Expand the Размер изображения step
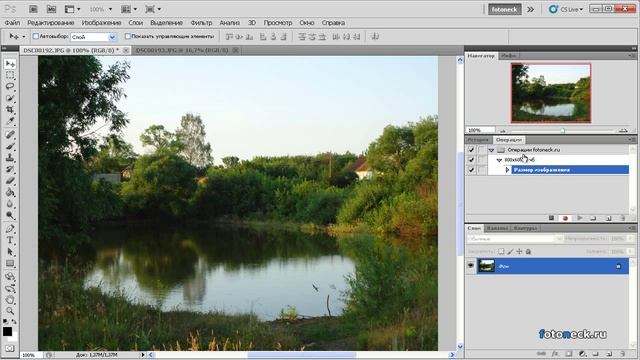This screenshot has height=360, width=640. click(507, 170)
